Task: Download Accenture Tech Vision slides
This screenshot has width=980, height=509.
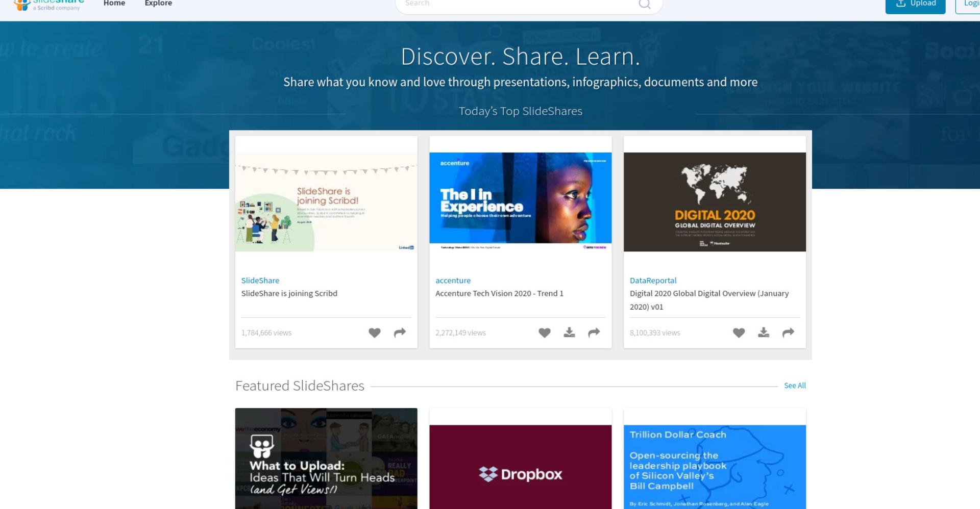Action: click(569, 333)
